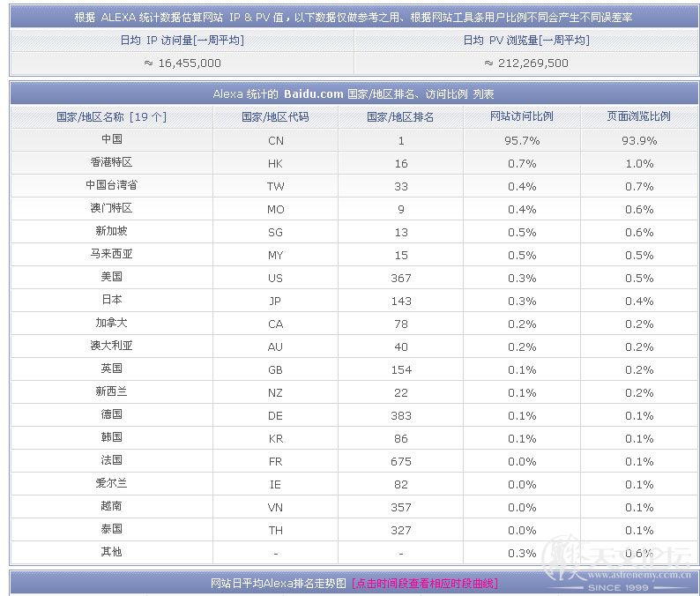Image resolution: width=700 pixels, height=596 pixels.
Task: Click the 国家/地区代码 column header
Action: [275, 117]
